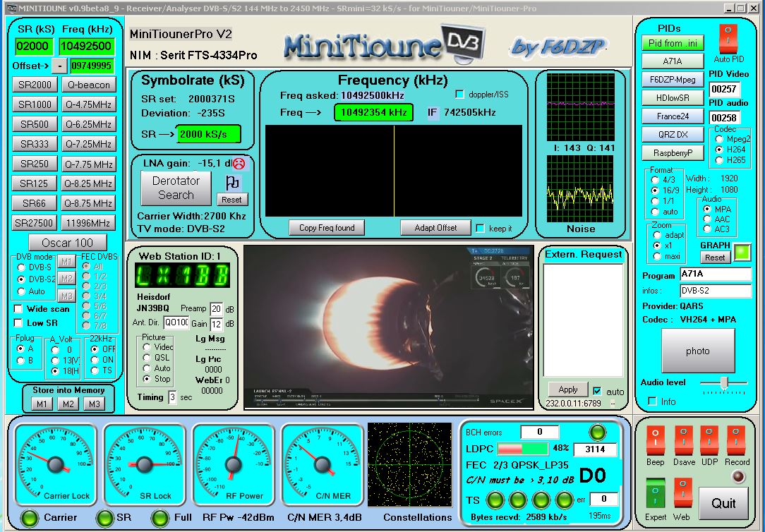This screenshot has width=765, height=532.
Task: Click Apply under Extern. Request
Action: pyautogui.click(x=568, y=389)
